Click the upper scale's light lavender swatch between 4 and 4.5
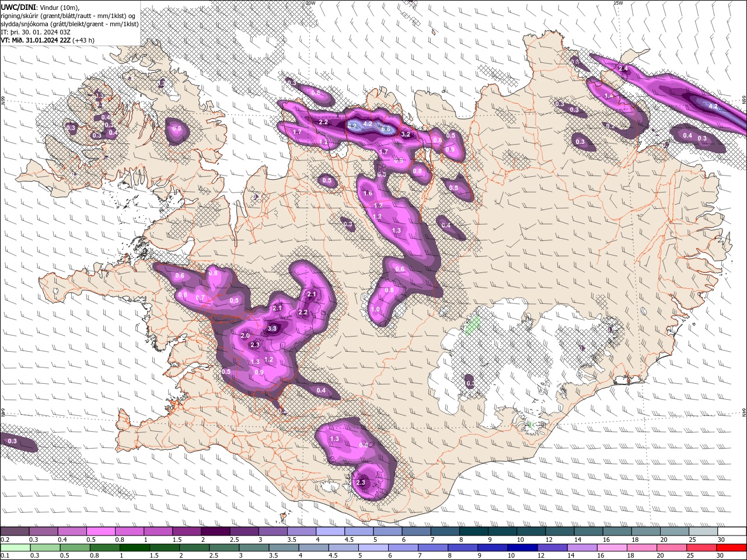The image size is (747, 560). tap(330, 531)
